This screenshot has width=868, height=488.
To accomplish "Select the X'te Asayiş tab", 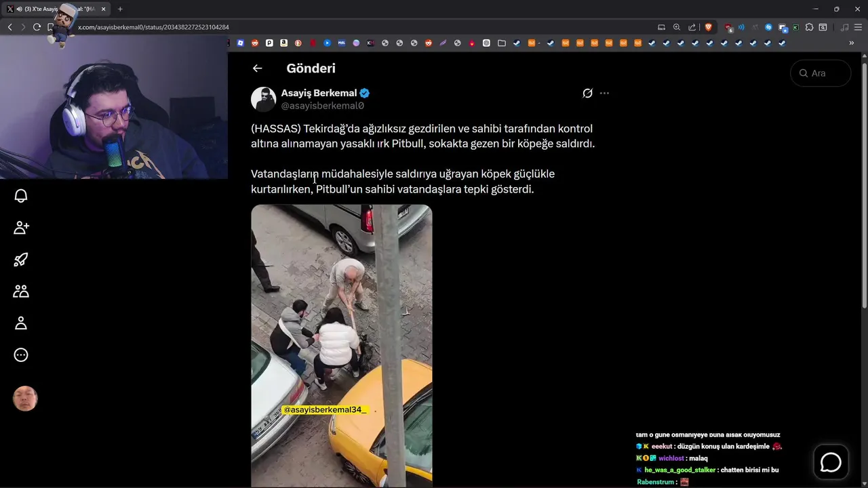I will click(57, 9).
